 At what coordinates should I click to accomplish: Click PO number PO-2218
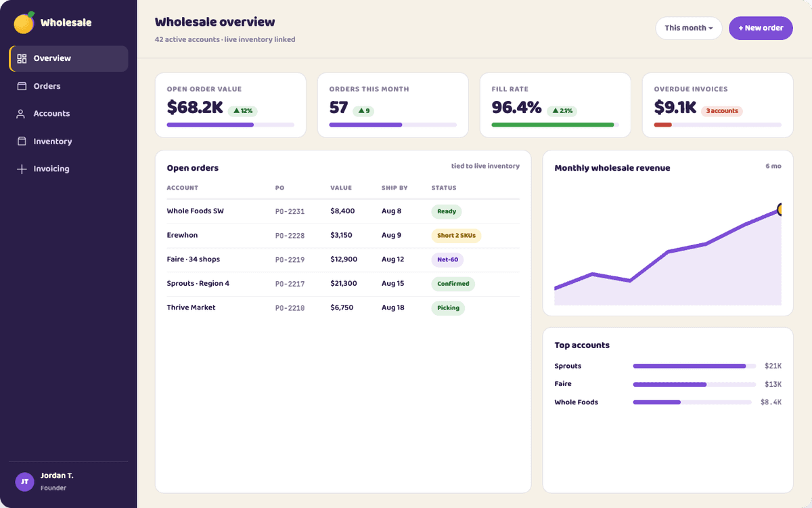[290, 308]
